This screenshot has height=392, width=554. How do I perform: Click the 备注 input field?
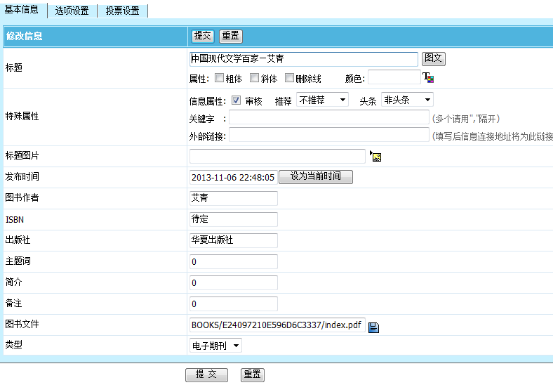[x=233, y=304]
